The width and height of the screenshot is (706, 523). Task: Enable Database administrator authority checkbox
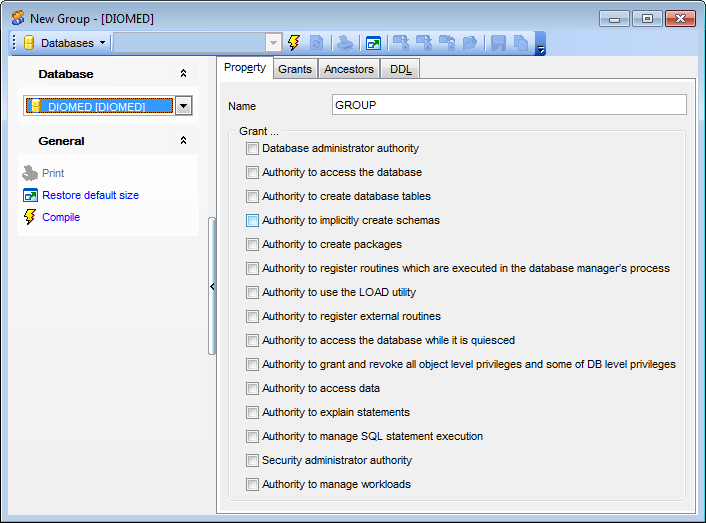pos(252,148)
